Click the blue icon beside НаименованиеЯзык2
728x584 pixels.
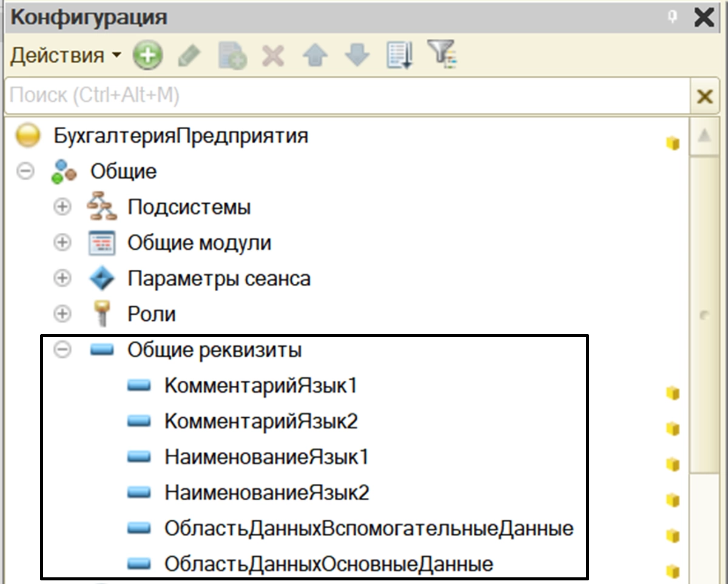point(139,494)
